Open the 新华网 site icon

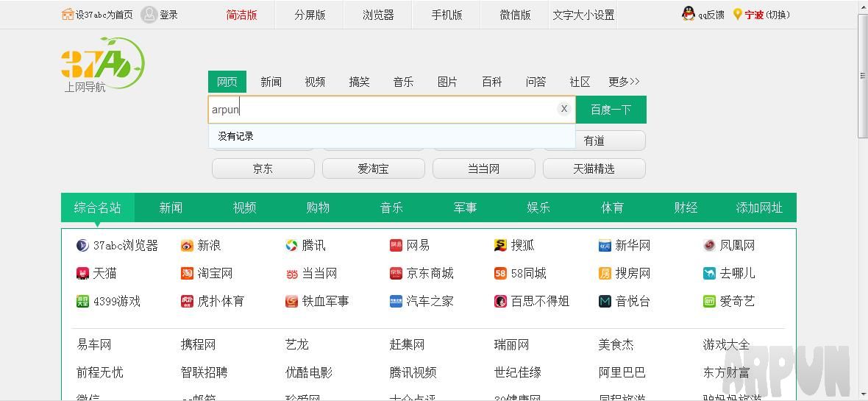pos(605,245)
